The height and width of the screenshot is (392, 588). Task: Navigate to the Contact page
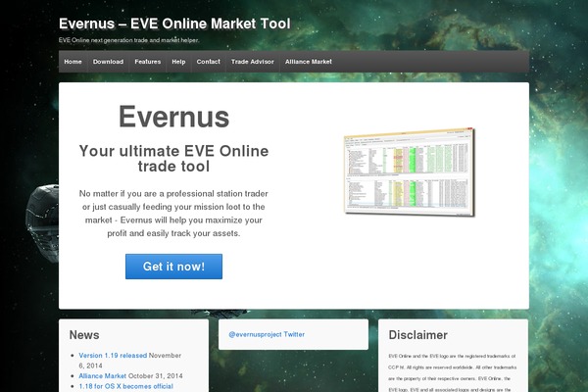(208, 62)
